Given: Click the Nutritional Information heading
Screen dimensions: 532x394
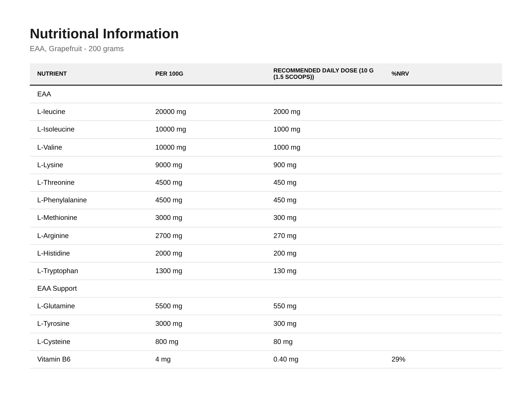Looking at the screenshot, I should point(104,34).
